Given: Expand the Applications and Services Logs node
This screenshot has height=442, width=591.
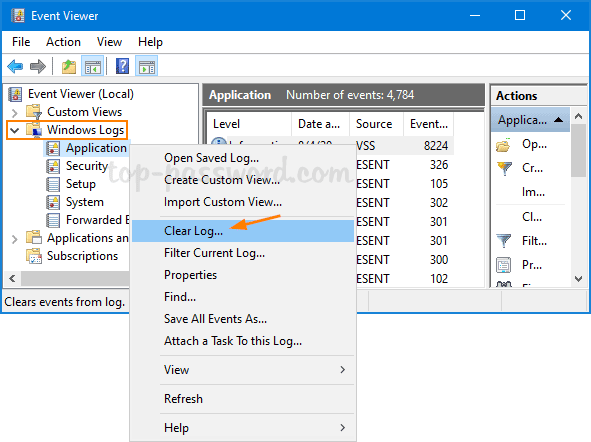Looking at the screenshot, I should click(15, 239).
